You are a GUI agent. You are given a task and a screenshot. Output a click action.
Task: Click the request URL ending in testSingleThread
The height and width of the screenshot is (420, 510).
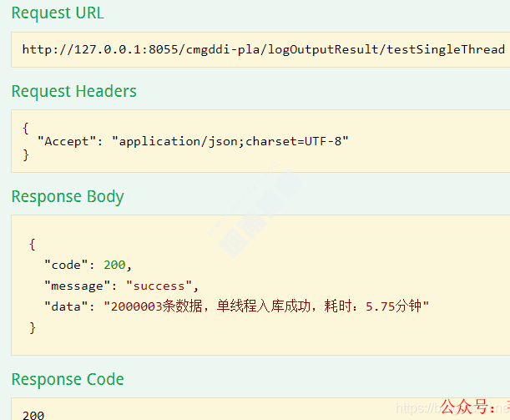263,49
